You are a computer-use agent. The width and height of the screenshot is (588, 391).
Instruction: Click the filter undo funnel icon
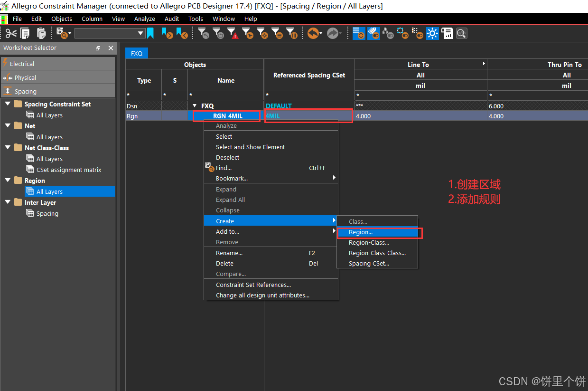coord(204,33)
